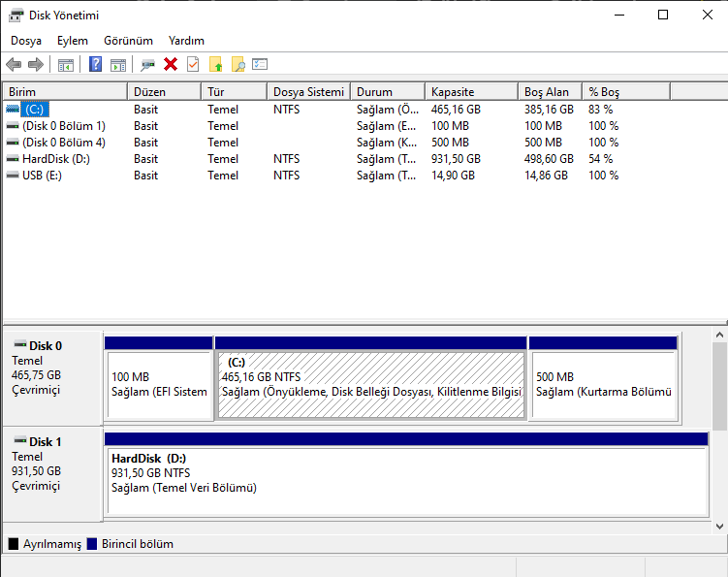Select the HardDisk (D:) volume row

pyautogui.click(x=56, y=159)
